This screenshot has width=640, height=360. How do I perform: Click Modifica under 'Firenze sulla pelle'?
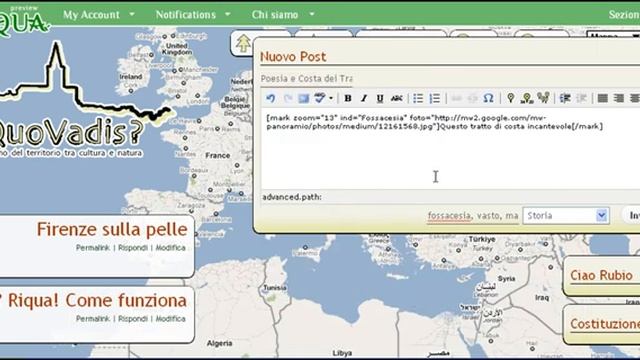(171, 248)
